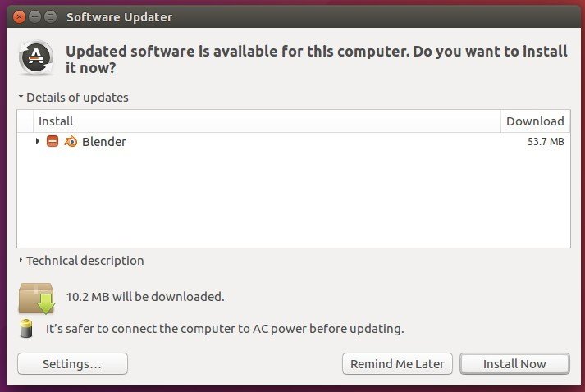This screenshot has height=392, width=585.
Task: Maximize the Software Updater window
Action: [51, 16]
